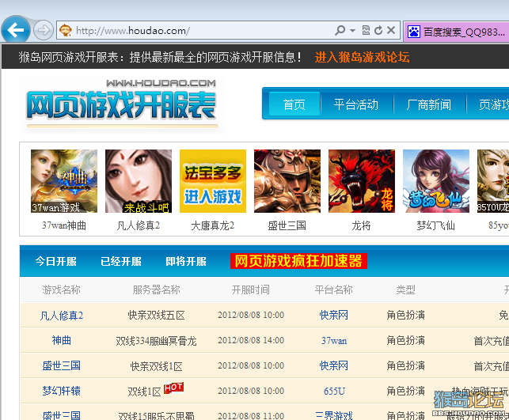Click the 梦幻飞仙 game thumbnail

tap(436, 181)
